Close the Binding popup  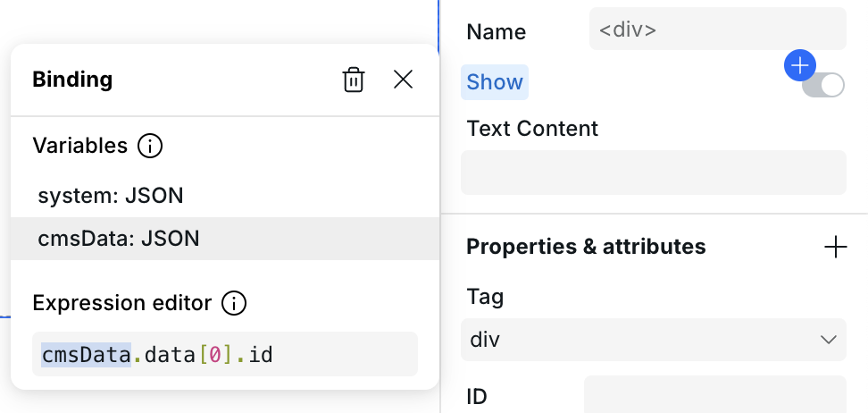403,80
